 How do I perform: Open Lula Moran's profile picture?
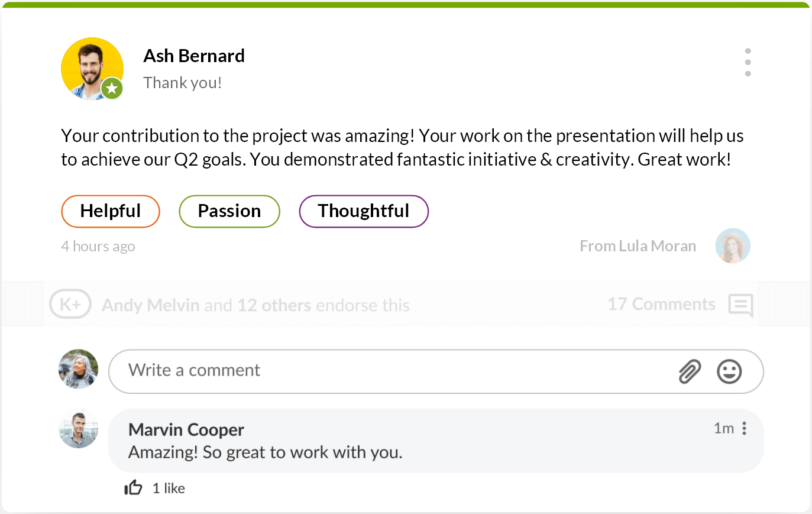coord(733,245)
